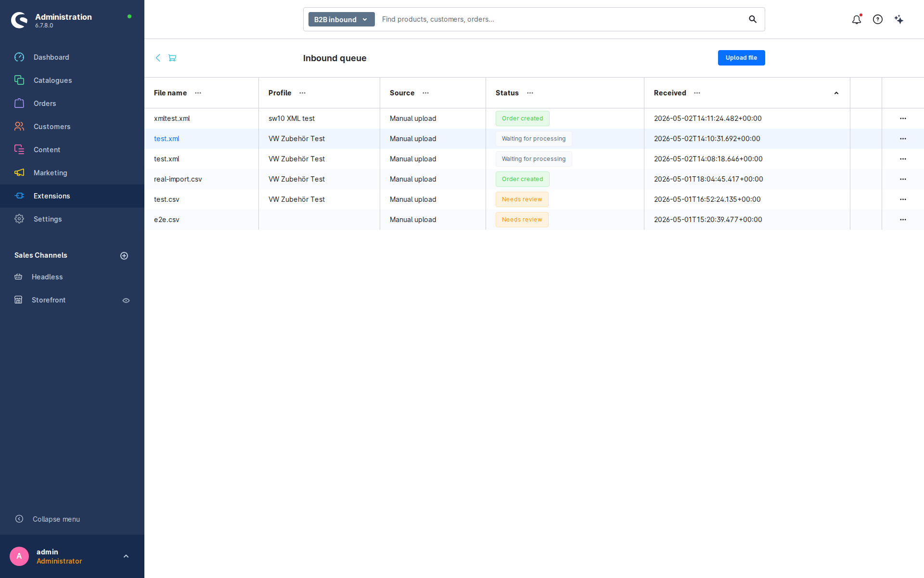This screenshot has width=924, height=578.
Task: Open column options for File name
Action: coord(198,93)
